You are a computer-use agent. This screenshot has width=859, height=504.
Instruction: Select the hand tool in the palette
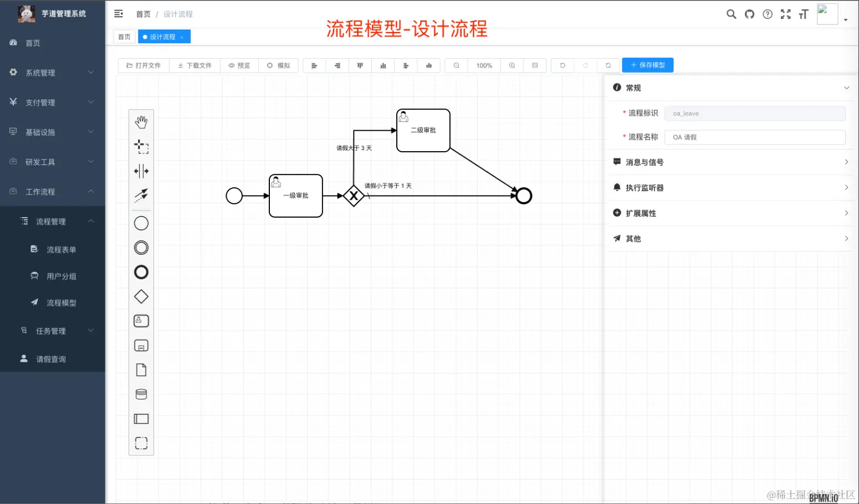click(x=141, y=122)
